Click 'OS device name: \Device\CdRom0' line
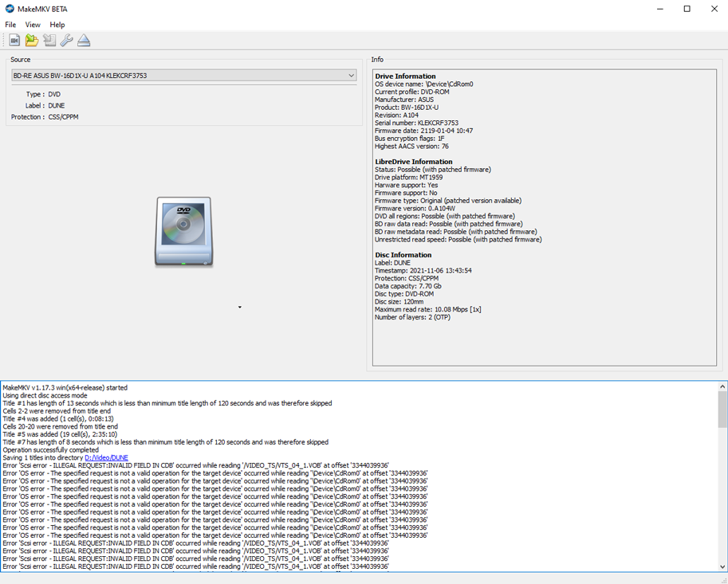 coord(424,84)
